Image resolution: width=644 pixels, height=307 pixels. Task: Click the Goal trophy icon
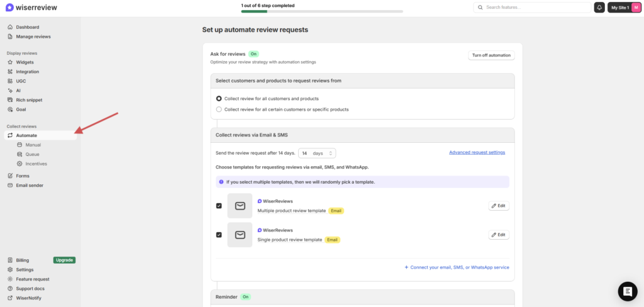(x=10, y=109)
